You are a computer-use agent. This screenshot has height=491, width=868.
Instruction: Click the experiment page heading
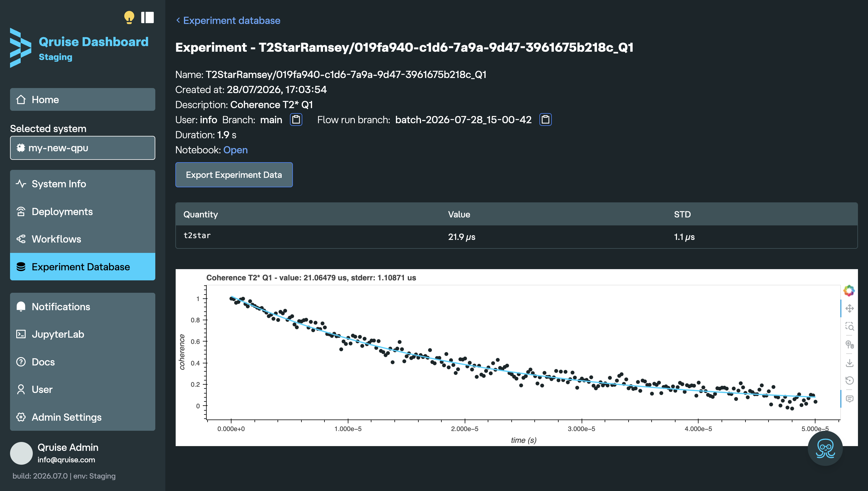click(x=404, y=47)
